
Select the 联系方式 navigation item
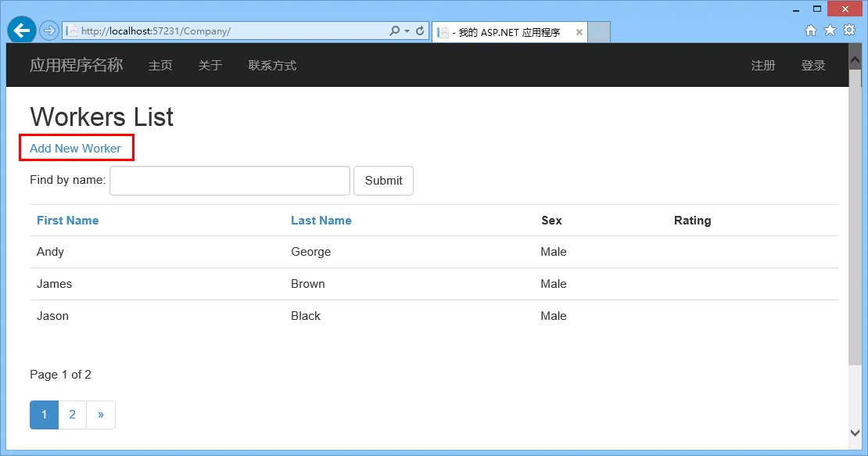tap(272, 66)
